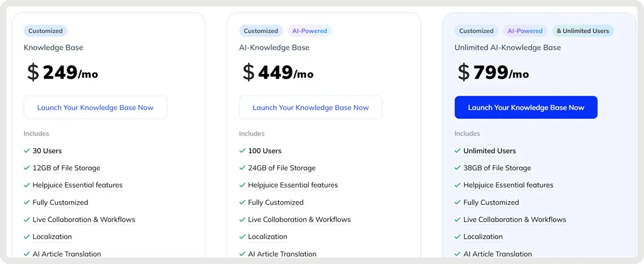Click the $249 plan Launch Your Knowledge Base button

[95, 108]
